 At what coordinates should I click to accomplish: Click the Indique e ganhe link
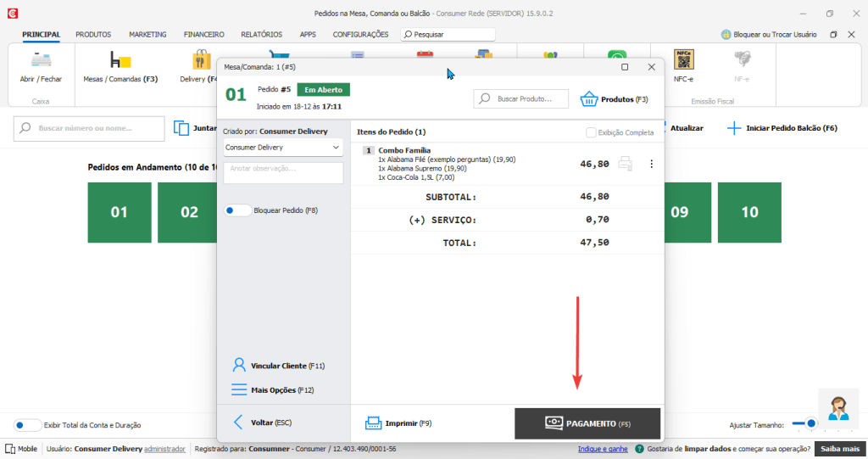[603, 449]
